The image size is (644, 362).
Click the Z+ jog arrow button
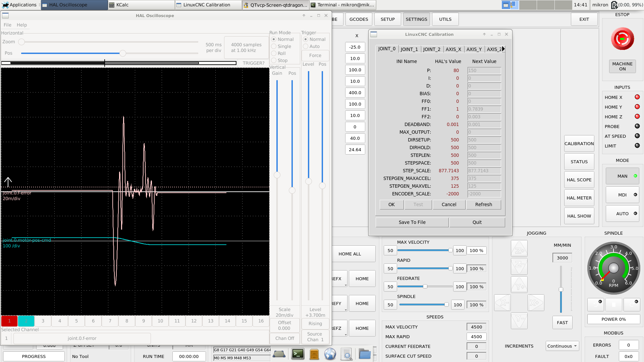(519, 248)
